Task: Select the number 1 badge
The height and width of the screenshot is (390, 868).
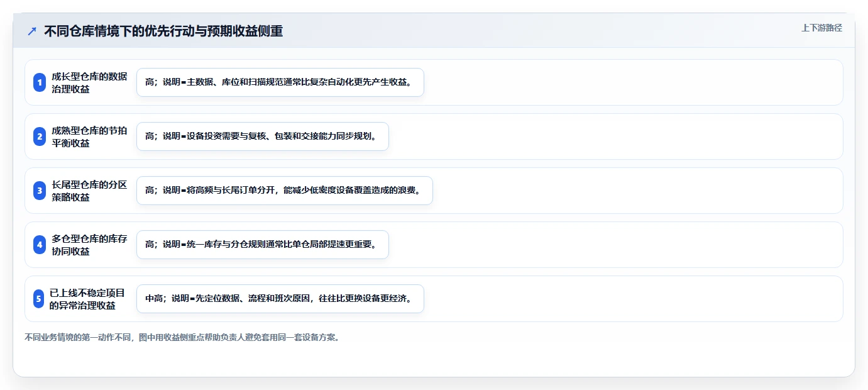Action: click(40, 82)
